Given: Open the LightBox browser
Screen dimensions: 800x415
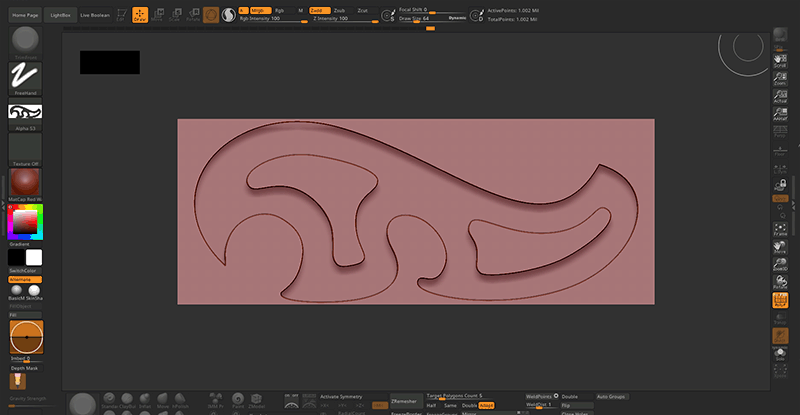Looking at the screenshot, I should tap(60, 15).
